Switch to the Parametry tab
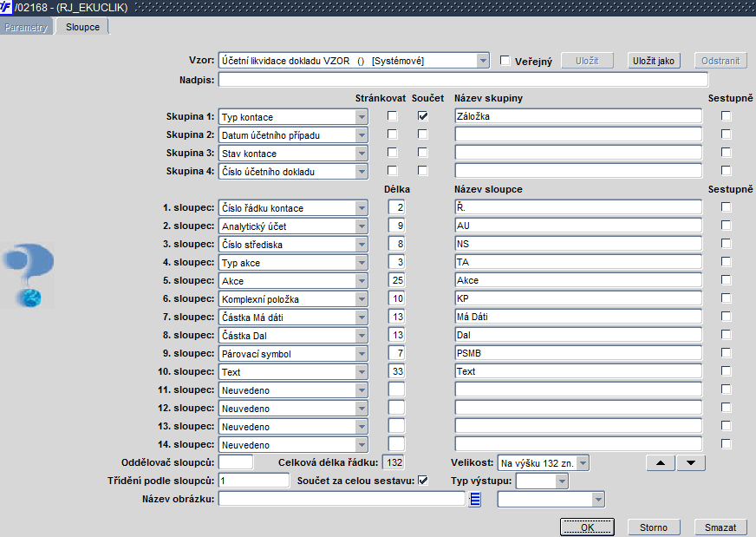756x537 pixels. (x=26, y=27)
